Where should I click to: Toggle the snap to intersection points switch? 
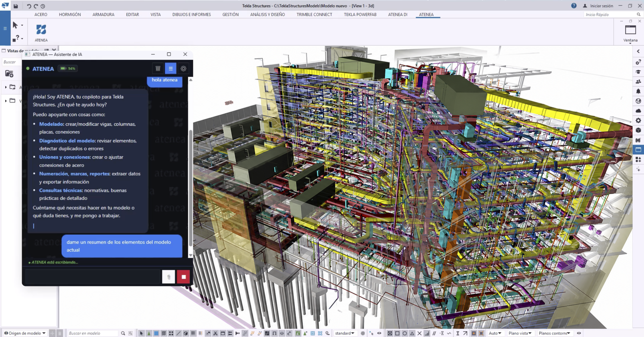pos(419,333)
